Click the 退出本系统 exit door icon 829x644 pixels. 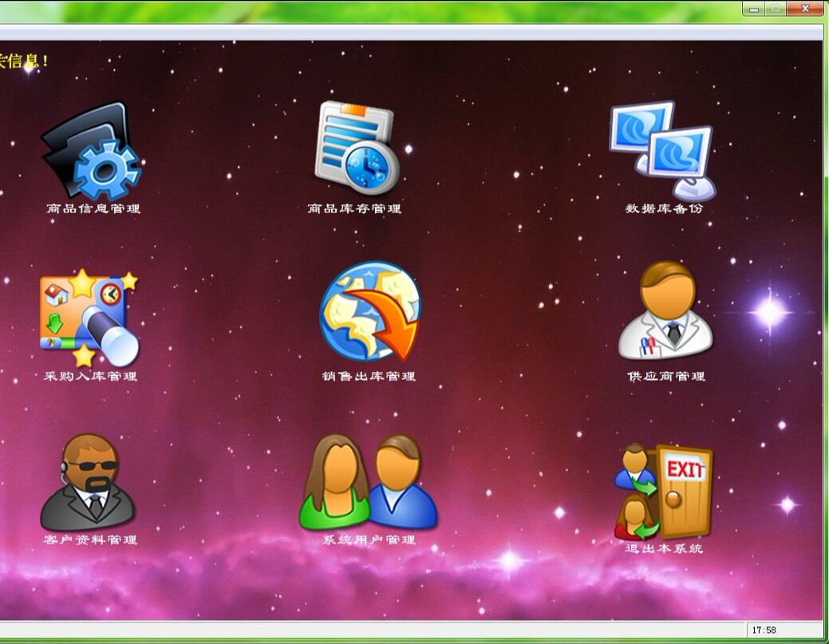point(664,492)
